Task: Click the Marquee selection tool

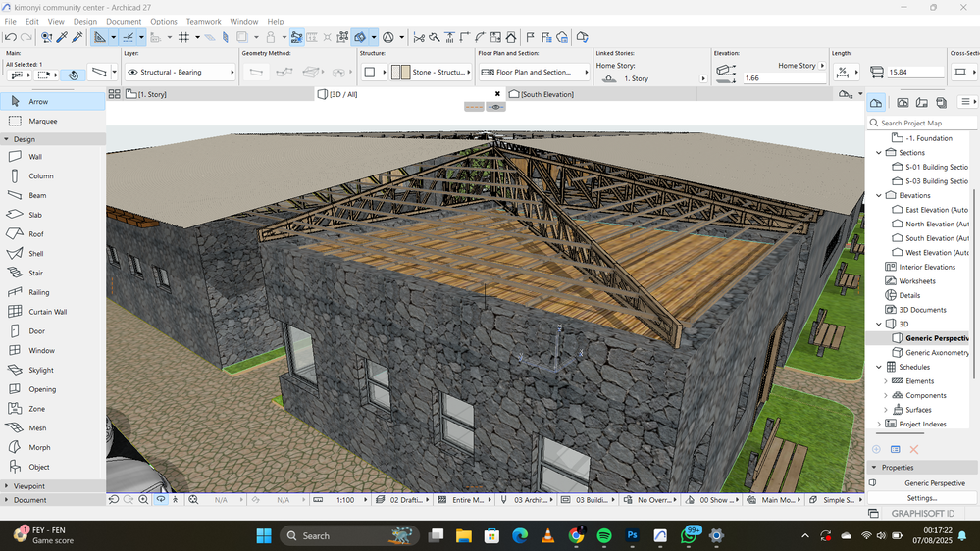Action: (x=42, y=122)
